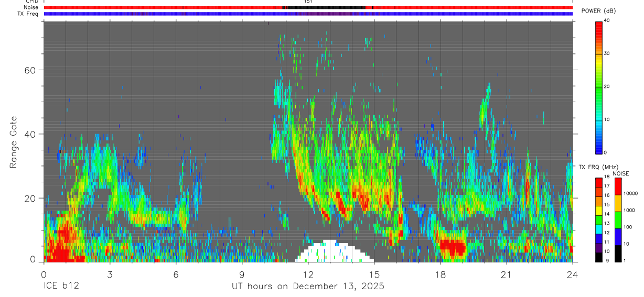Click the '10' label on TX FRQ scale

coord(607,251)
